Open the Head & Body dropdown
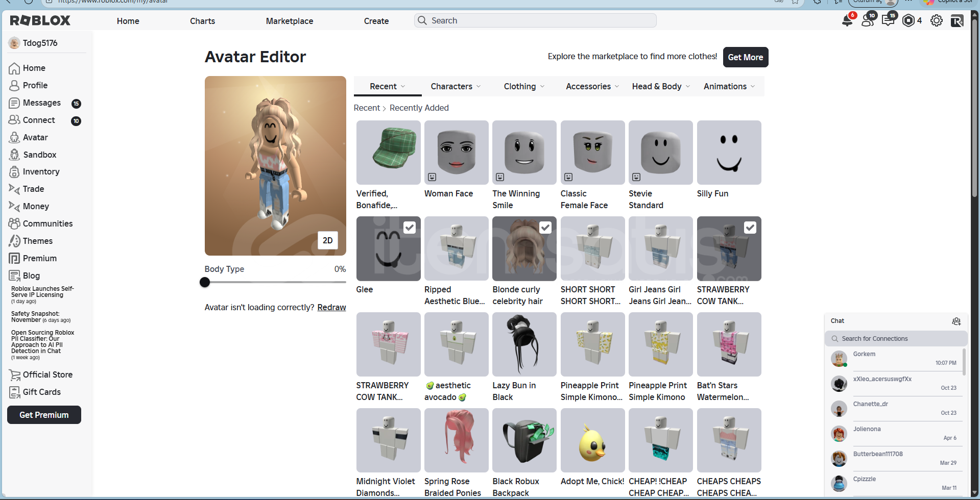 coord(660,87)
